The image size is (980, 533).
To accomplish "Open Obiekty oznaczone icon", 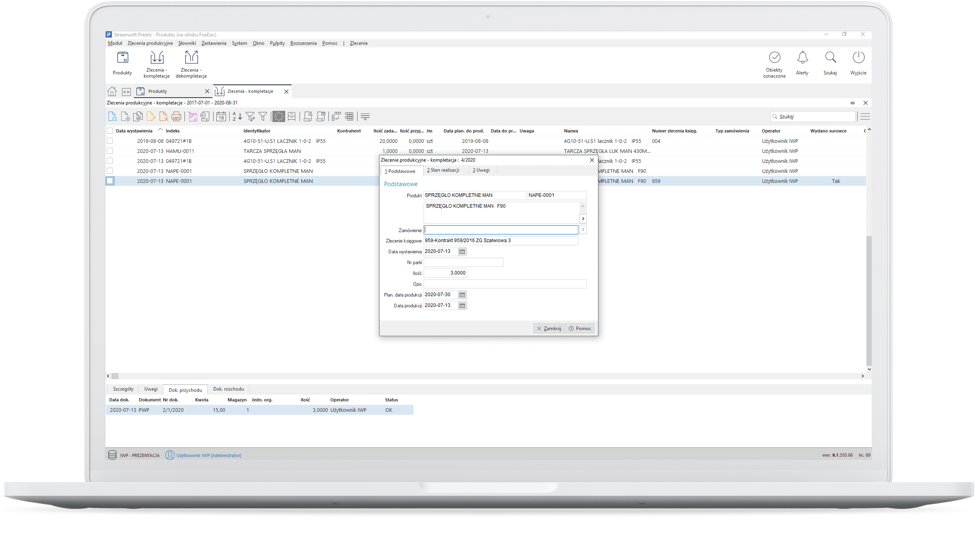I will tap(774, 64).
